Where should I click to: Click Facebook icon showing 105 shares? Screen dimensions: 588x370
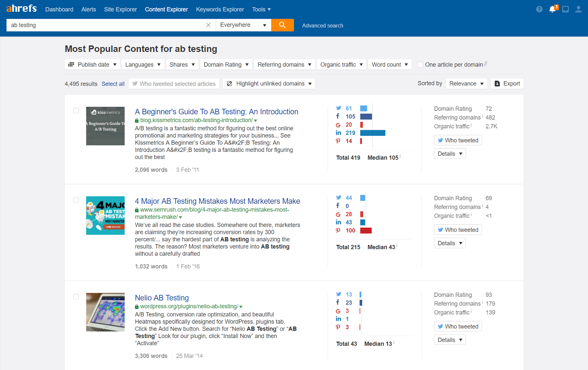tap(338, 116)
